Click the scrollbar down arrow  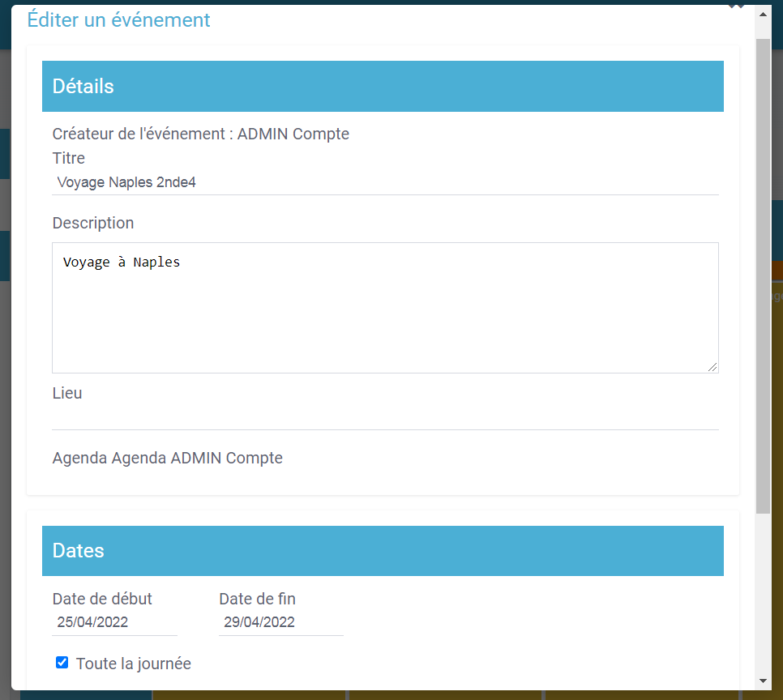point(763,681)
